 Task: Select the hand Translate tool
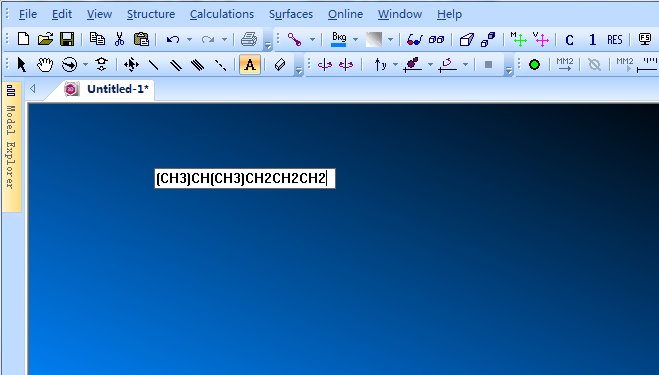45,65
